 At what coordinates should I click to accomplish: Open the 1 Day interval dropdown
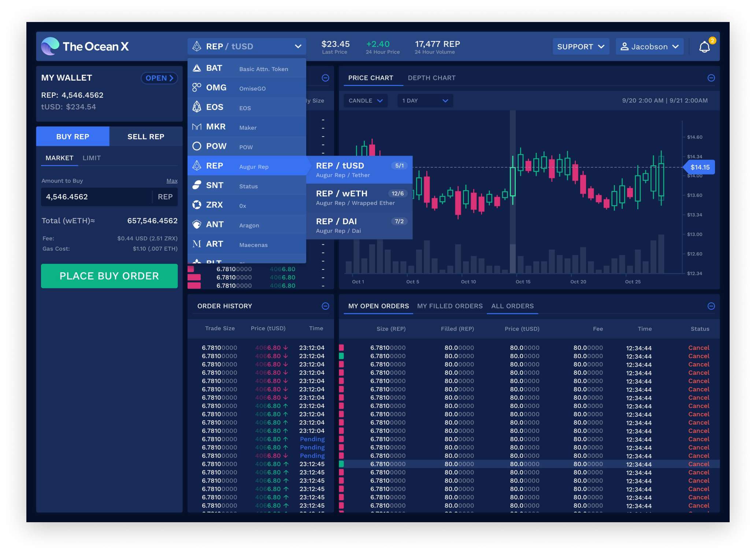[425, 101]
